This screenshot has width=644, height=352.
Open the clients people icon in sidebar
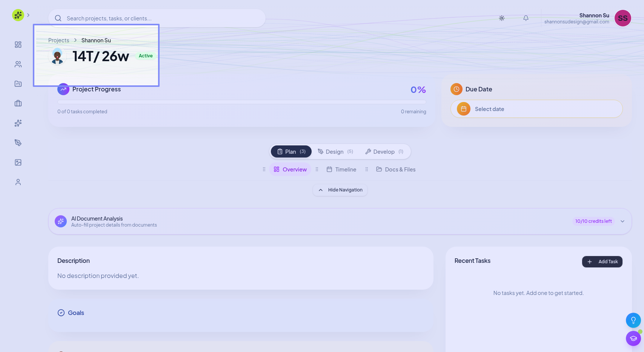pos(18,64)
